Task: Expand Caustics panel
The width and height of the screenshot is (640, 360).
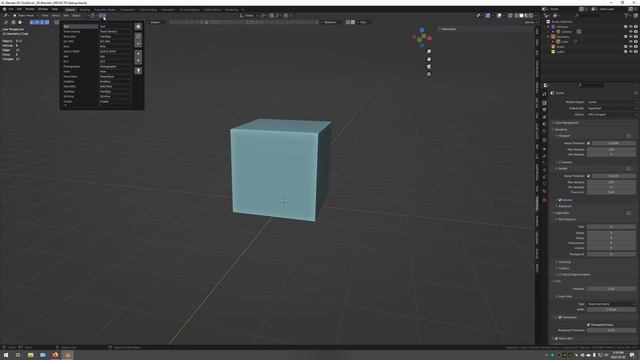Action: (x=563, y=268)
